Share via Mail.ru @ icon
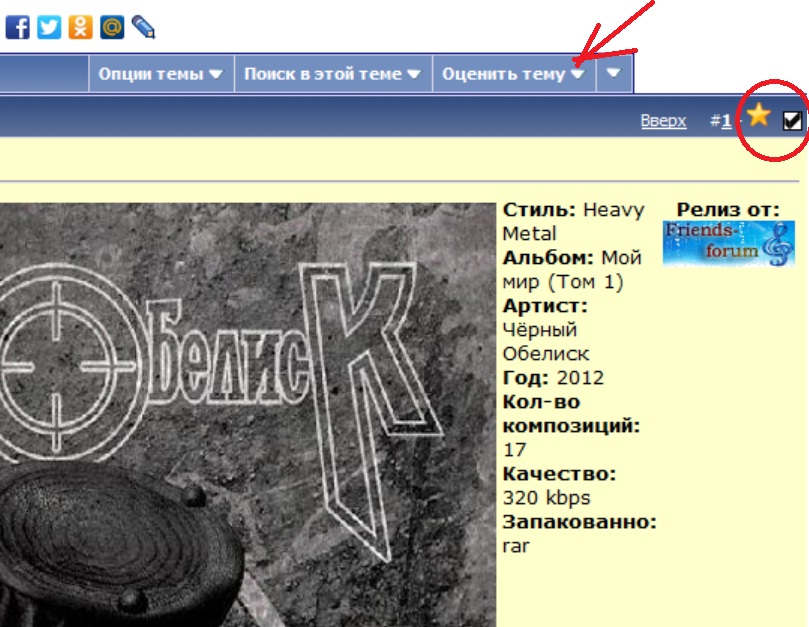Screen dimensions: 809x627 112,27
